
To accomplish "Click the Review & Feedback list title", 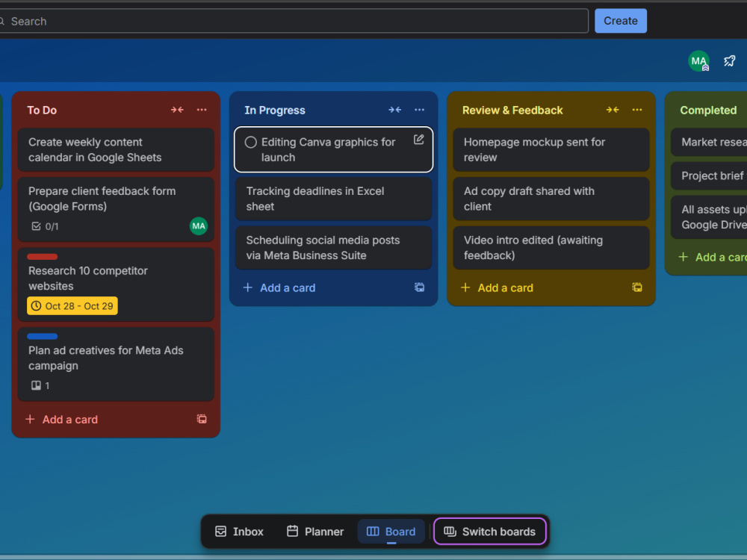I will [x=512, y=110].
